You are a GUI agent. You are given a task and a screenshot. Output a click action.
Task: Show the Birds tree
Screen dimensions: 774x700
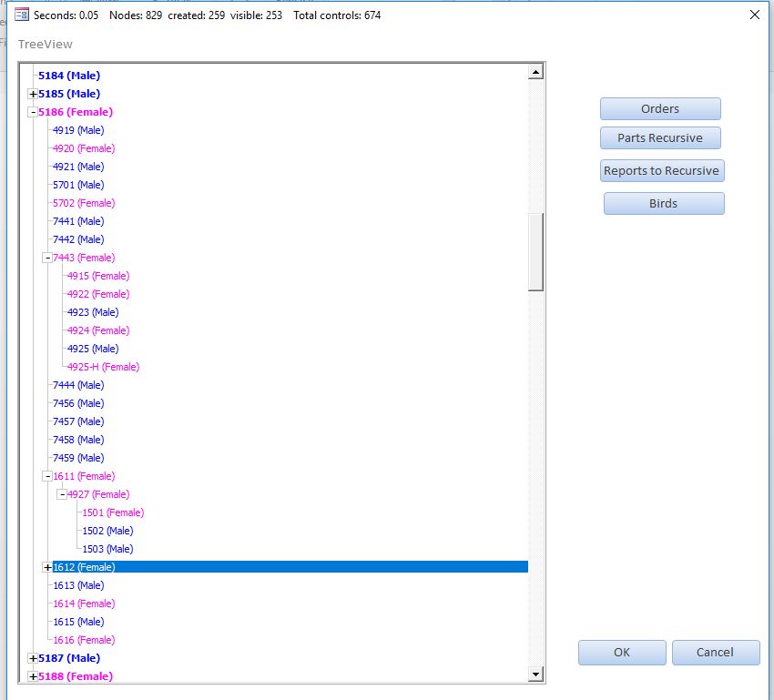pyautogui.click(x=664, y=203)
